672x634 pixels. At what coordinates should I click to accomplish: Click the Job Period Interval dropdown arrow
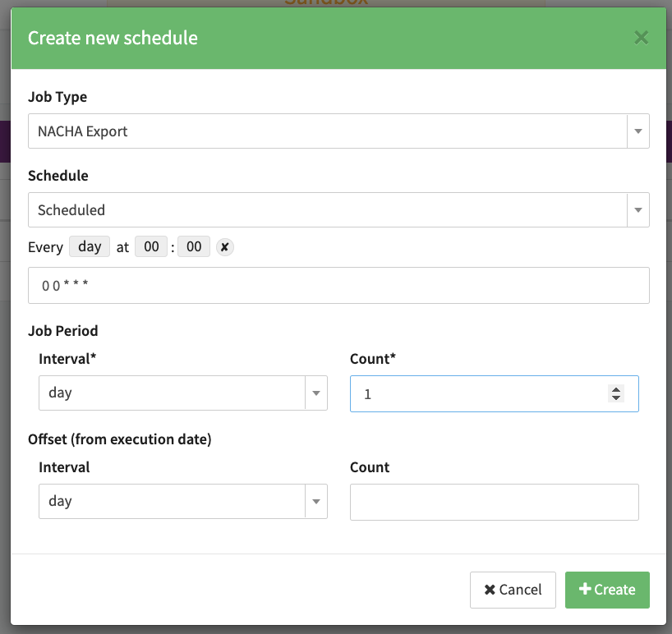[x=316, y=393]
